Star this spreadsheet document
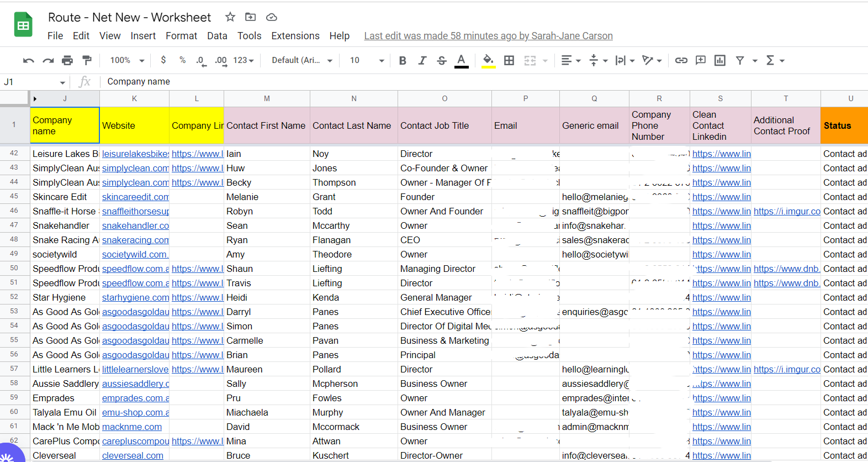Image resolution: width=868 pixels, height=462 pixels. click(230, 17)
